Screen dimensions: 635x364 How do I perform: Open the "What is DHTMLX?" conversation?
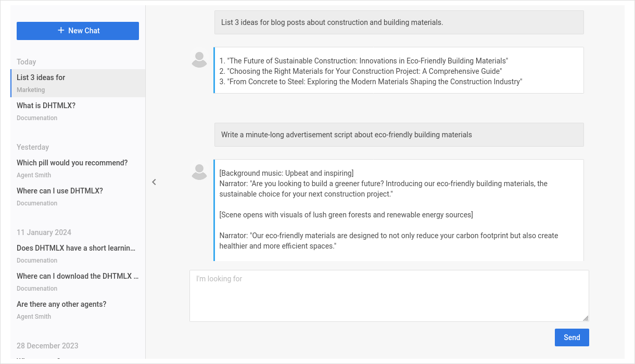tap(46, 106)
